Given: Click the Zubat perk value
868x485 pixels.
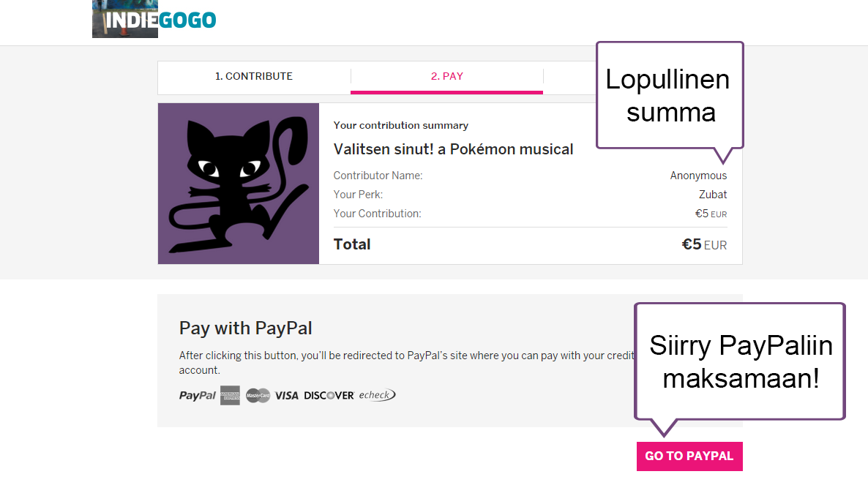Looking at the screenshot, I should pyautogui.click(x=713, y=195).
